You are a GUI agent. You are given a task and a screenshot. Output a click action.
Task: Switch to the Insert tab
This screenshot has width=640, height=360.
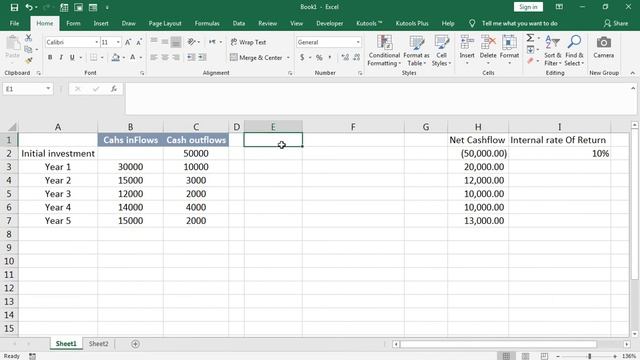pyautogui.click(x=101, y=24)
